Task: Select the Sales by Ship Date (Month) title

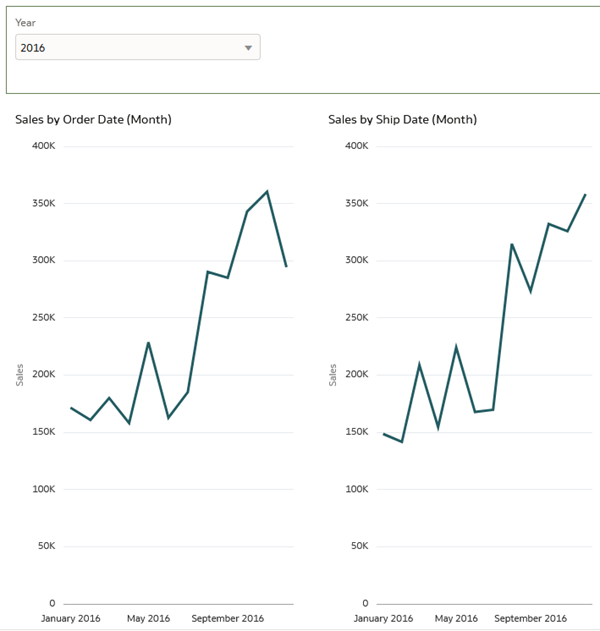Action: tap(402, 120)
